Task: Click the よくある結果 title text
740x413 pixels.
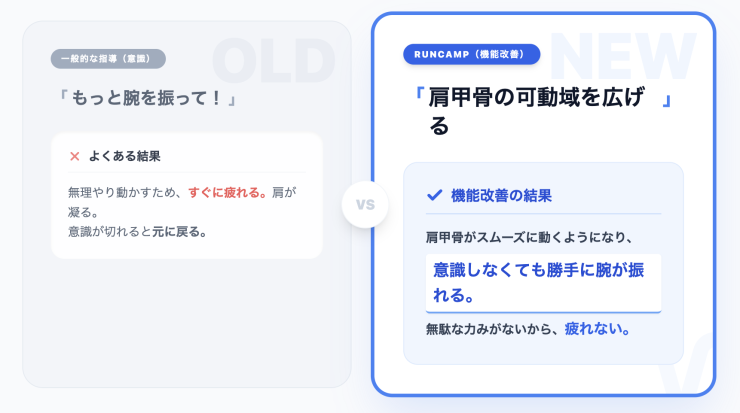Action: 125,156
